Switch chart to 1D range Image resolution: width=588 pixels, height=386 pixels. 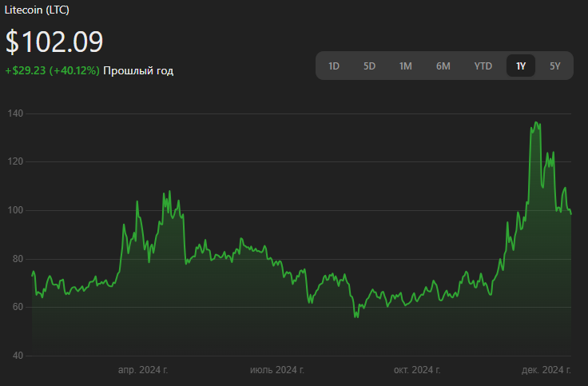(334, 66)
